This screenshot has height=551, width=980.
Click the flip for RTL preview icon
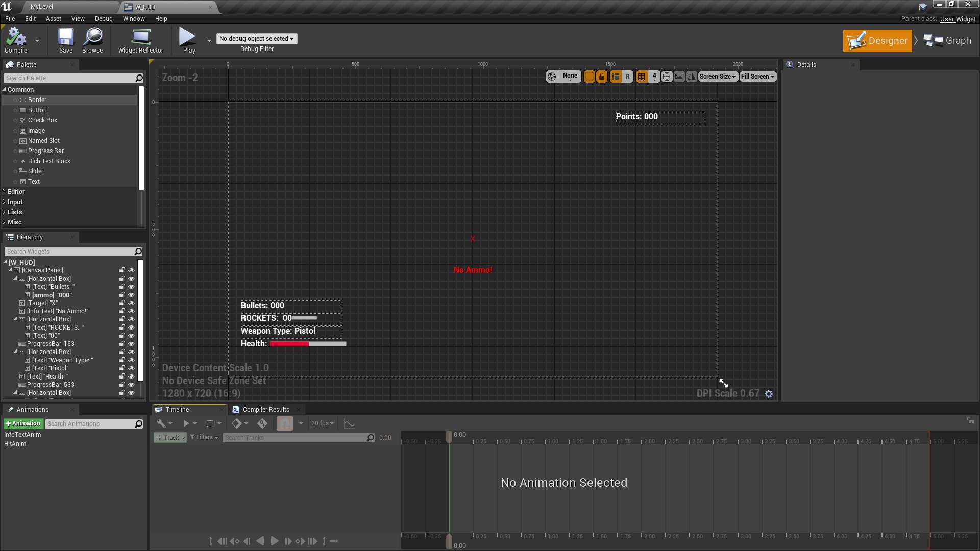coord(692,77)
